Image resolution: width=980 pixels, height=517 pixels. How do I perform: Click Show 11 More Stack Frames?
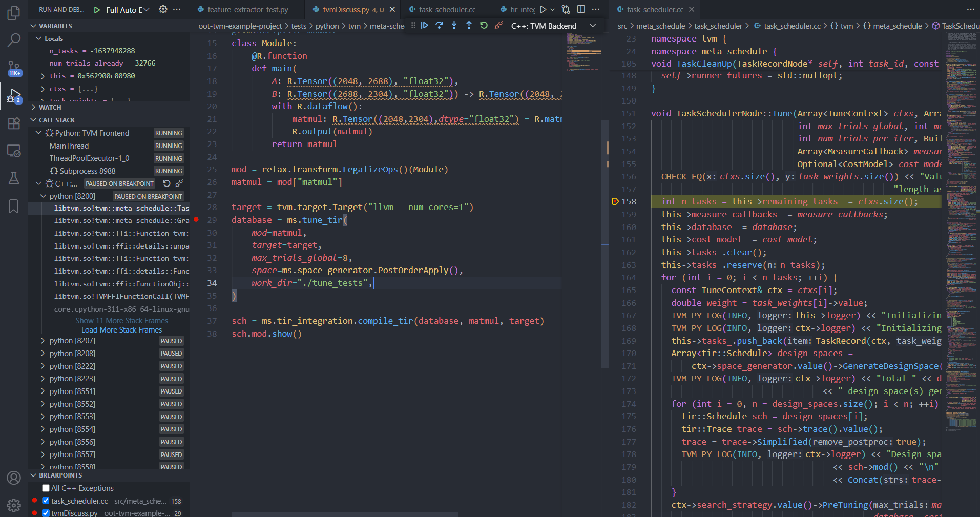coord(121,321)
